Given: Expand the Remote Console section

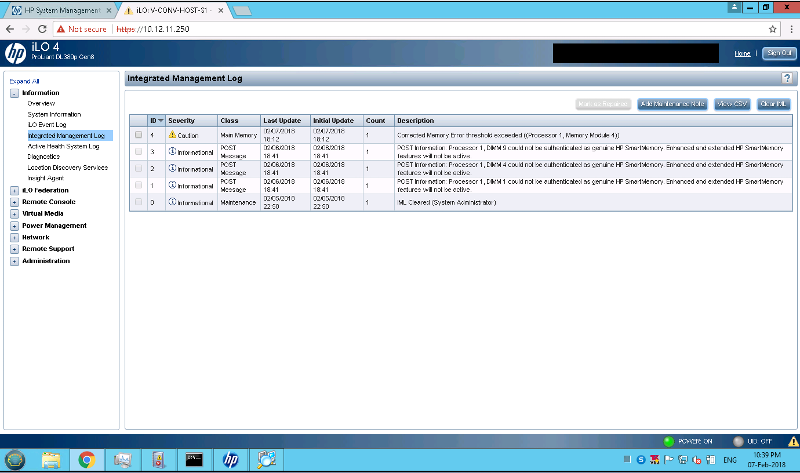Looking at the screenshot, I should pyautogui.click(x=14, y=202).
